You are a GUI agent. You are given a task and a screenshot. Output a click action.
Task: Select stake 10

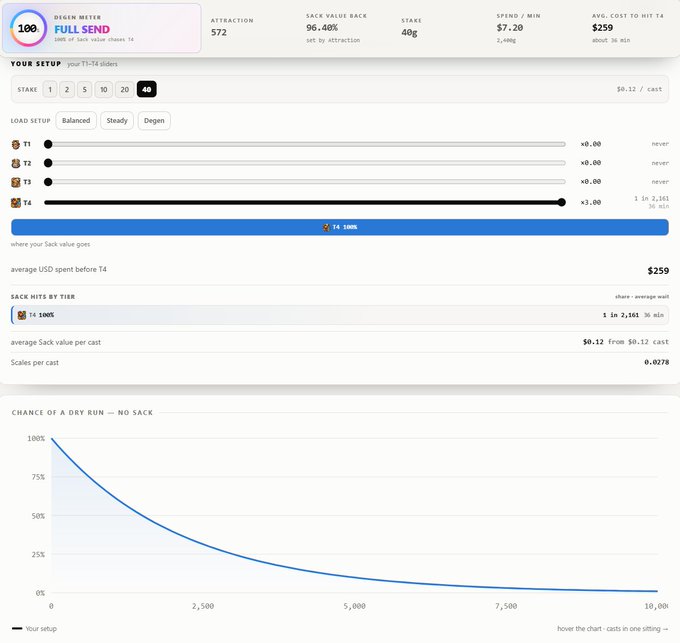tap(104, 89)
